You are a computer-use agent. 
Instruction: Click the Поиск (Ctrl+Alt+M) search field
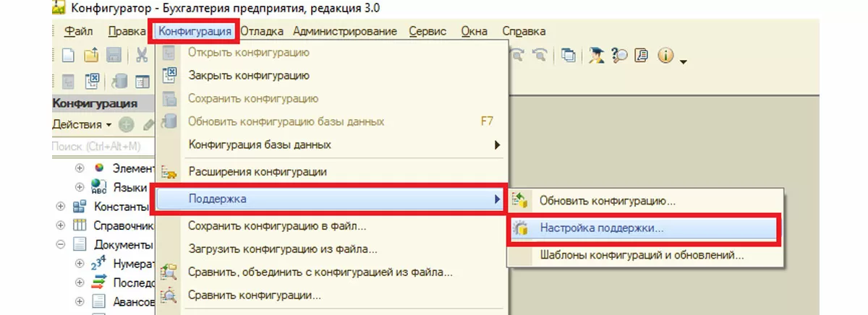coord(103,146)
